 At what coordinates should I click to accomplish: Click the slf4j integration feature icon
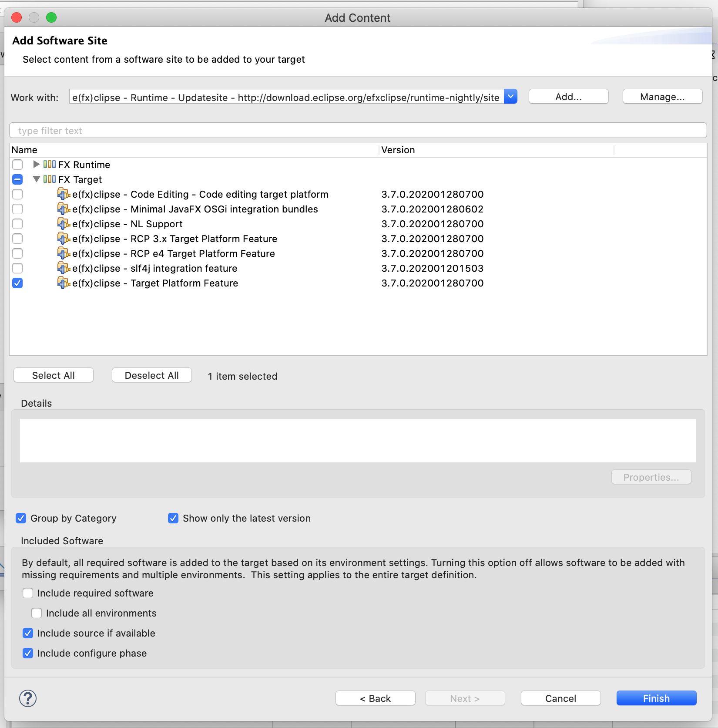pyautogui.click(x=64, y=268)
